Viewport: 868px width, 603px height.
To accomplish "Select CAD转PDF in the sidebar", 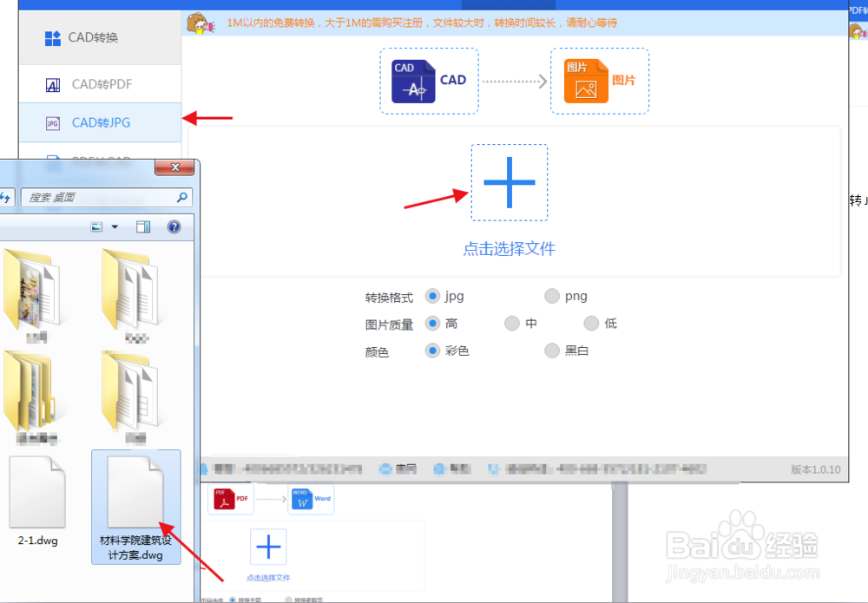I will pyautogui.click(x=98, y=84).
